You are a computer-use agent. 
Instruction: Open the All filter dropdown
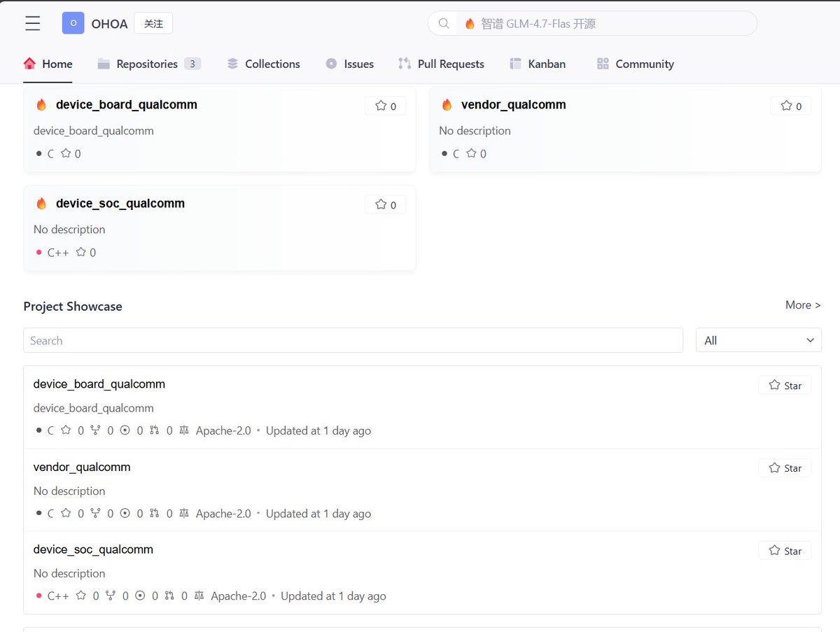click(758, 340)
